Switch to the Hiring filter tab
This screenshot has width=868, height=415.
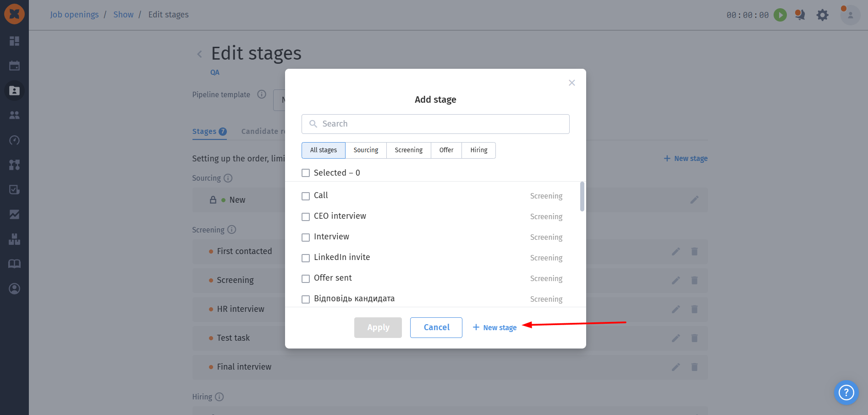[x=479, y=150]
